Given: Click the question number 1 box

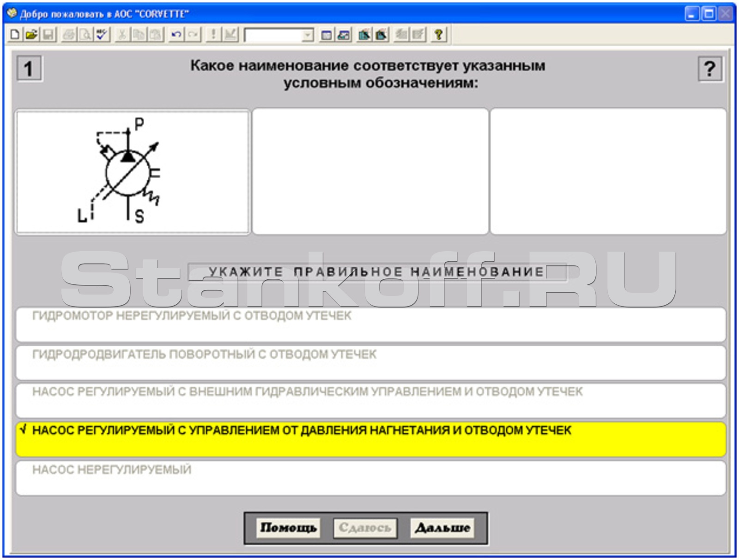Looking at the screenshot, I should coord(29,69).
